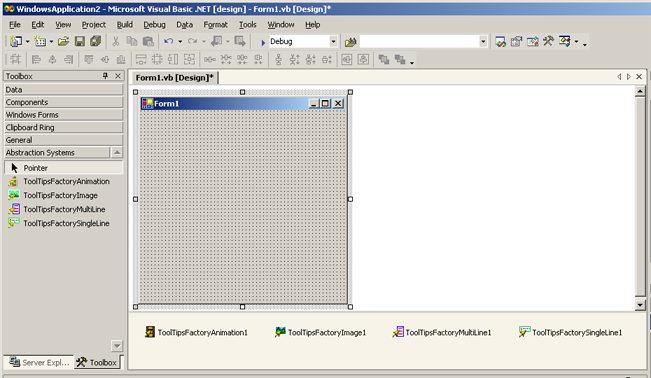
Task: Expand the Clipboard Ring toolbox section
Action: [64, 128]
